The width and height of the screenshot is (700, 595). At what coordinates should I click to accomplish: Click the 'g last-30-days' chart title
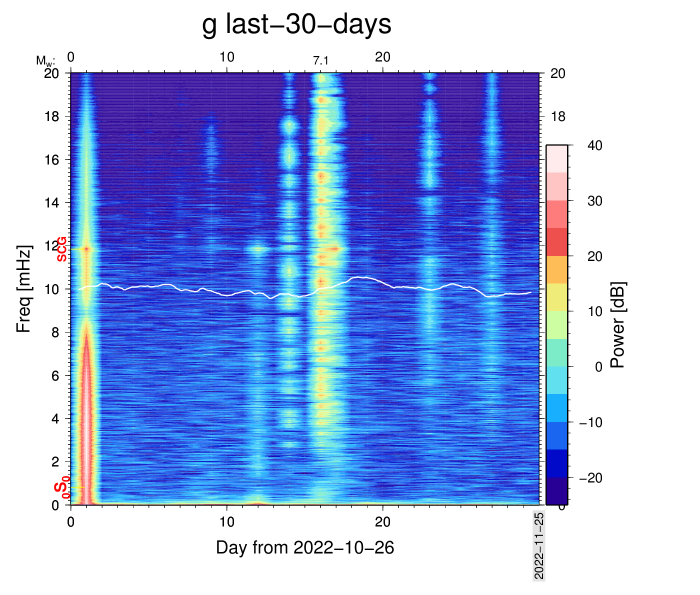[296, 24]
